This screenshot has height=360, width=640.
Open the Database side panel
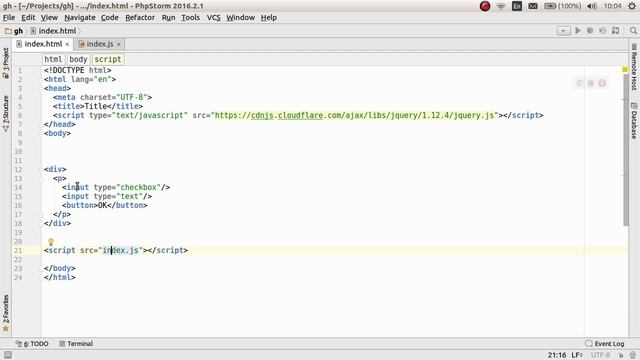click(634, 121)
